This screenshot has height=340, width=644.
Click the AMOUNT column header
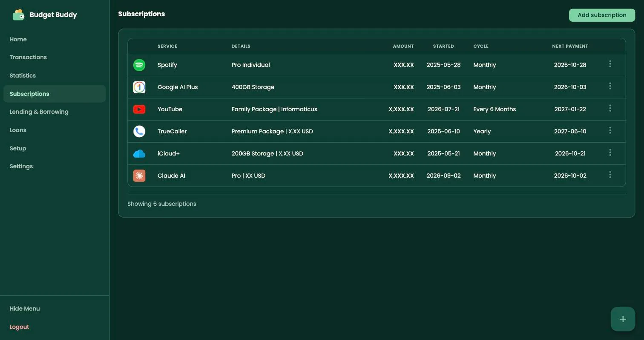point(403,46)
